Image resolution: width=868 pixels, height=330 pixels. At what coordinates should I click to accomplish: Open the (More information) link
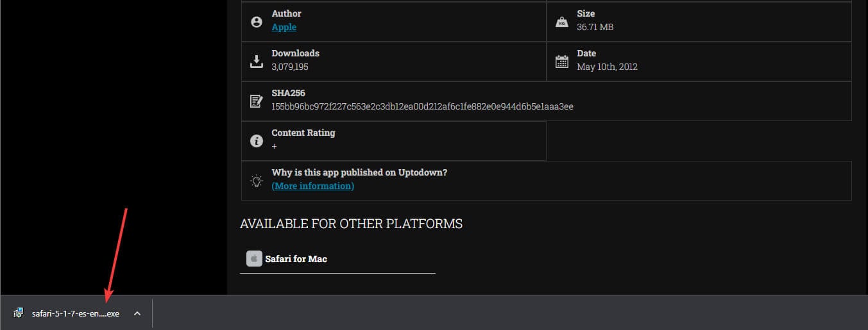point(312,186)
